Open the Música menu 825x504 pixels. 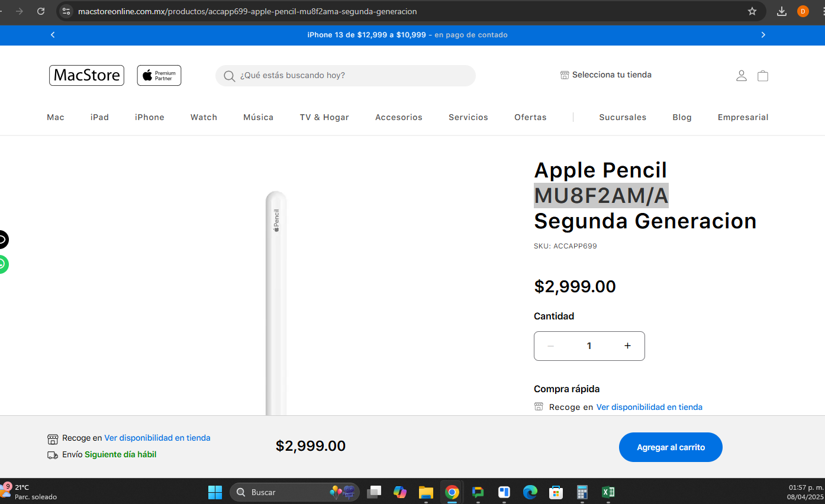[x=259, y=117]
